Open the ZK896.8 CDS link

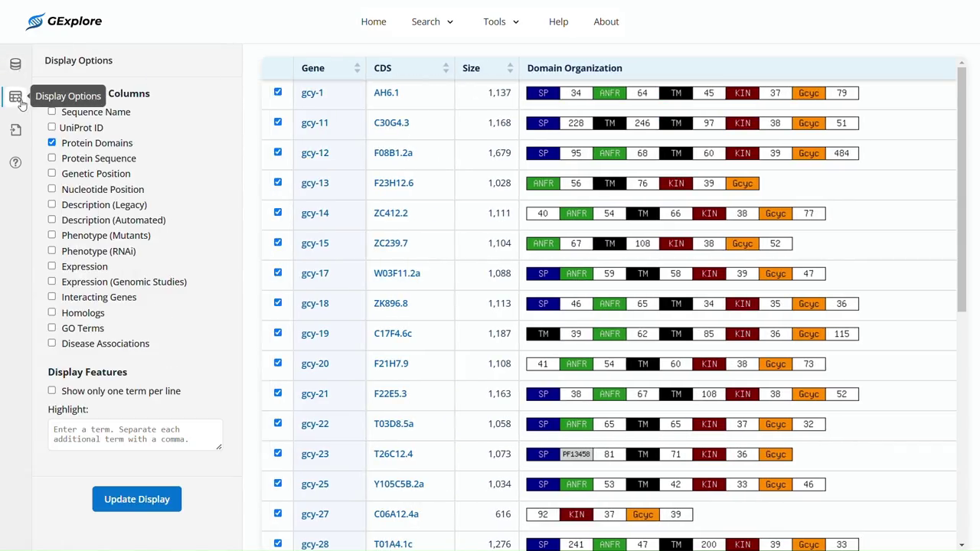point(390,303)
